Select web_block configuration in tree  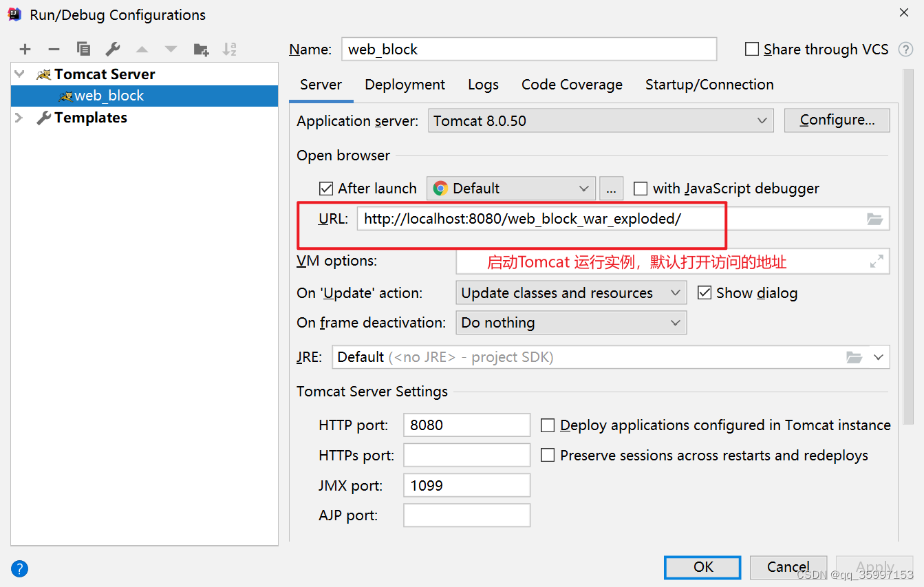(x=144, y=96)
